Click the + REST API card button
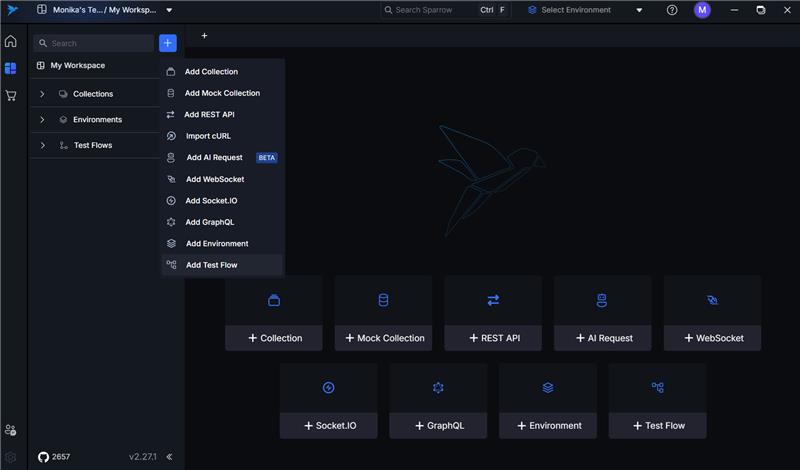The width and height of the screenshot is (800, 470). point(493,338)
